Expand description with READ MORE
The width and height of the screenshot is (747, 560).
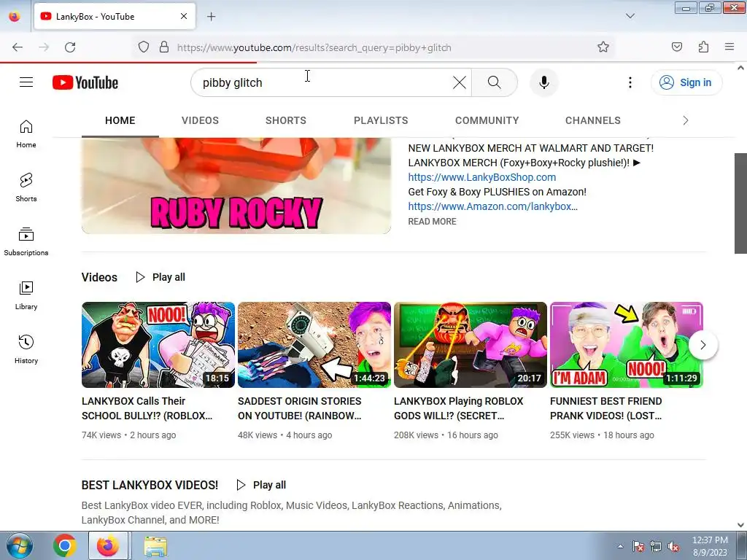click(x=432, y=222)
